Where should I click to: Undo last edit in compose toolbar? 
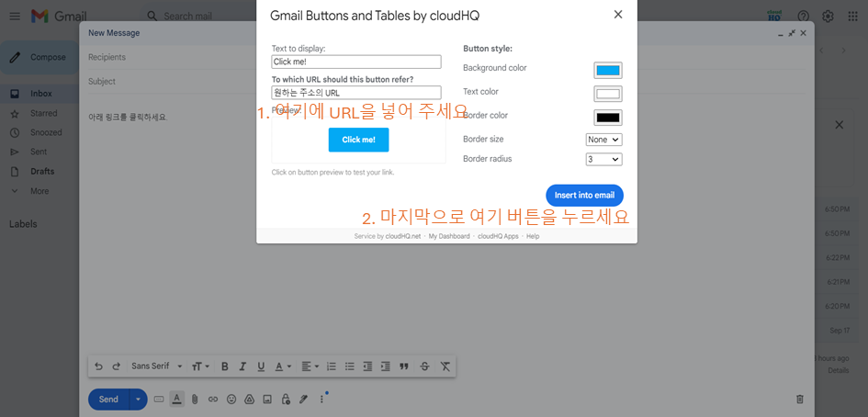tap(98, 366)
